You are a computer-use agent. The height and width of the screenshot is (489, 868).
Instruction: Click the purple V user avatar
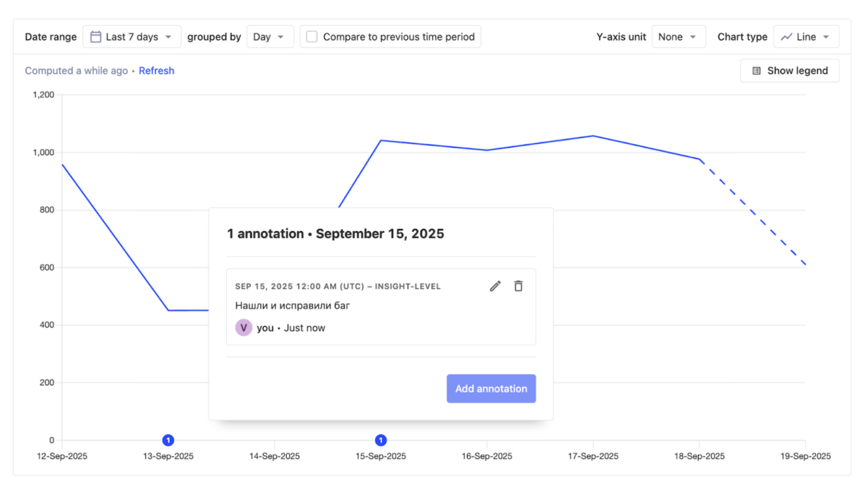tap(244, 328)
